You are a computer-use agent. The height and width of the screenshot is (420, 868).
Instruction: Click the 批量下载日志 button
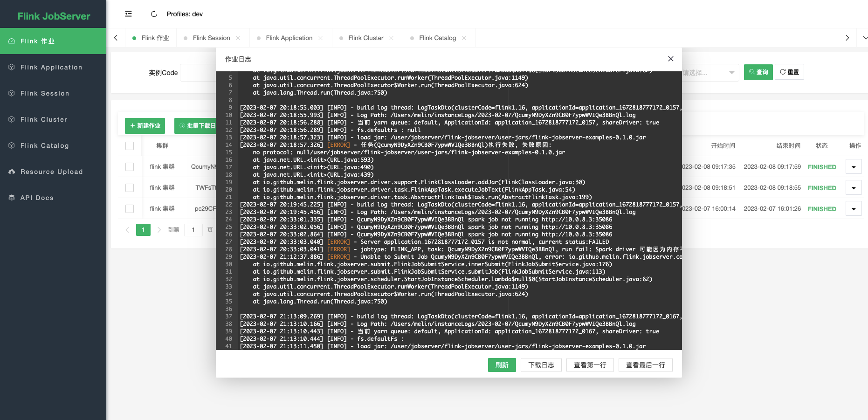tap(195, 126)
